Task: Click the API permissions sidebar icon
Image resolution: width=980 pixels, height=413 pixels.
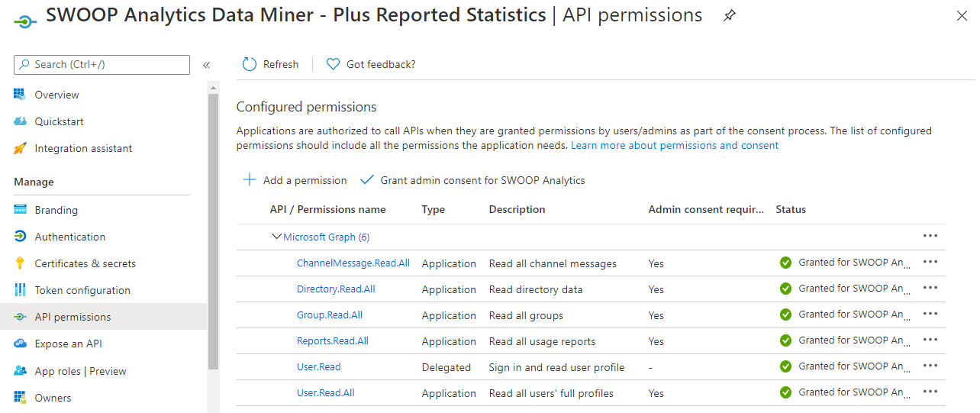Action: (x=21, y=317)
